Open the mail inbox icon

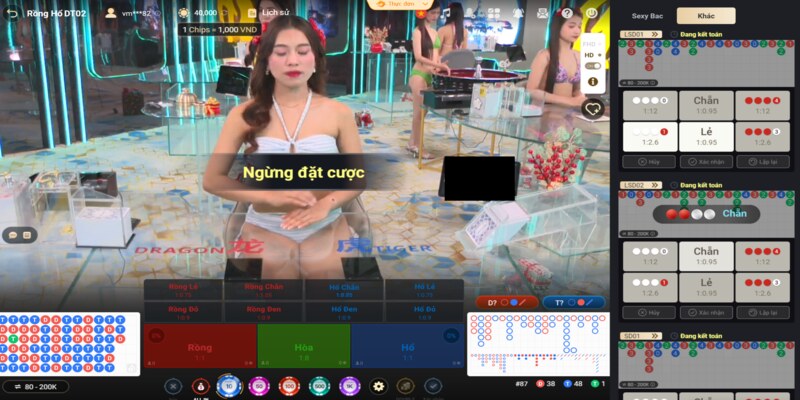(x=542, y=13)
